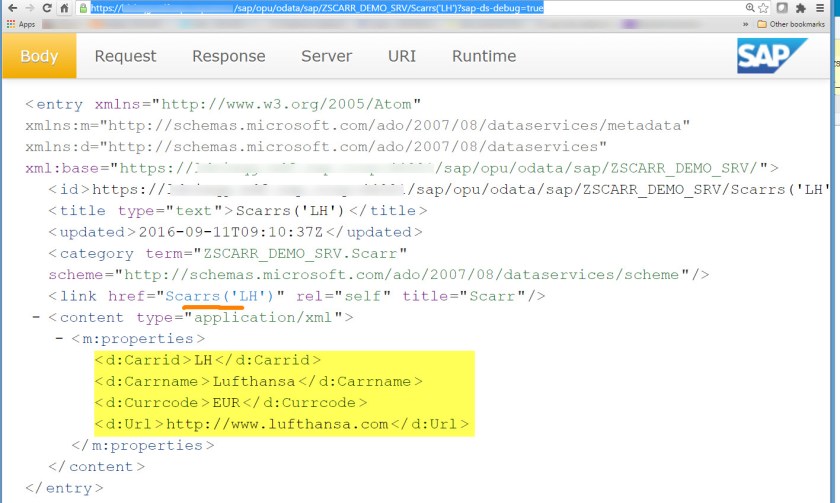Go back with the browser back arrow
Image resolution: width=840 pixels, height=503 pixels.
coord(12,8)
